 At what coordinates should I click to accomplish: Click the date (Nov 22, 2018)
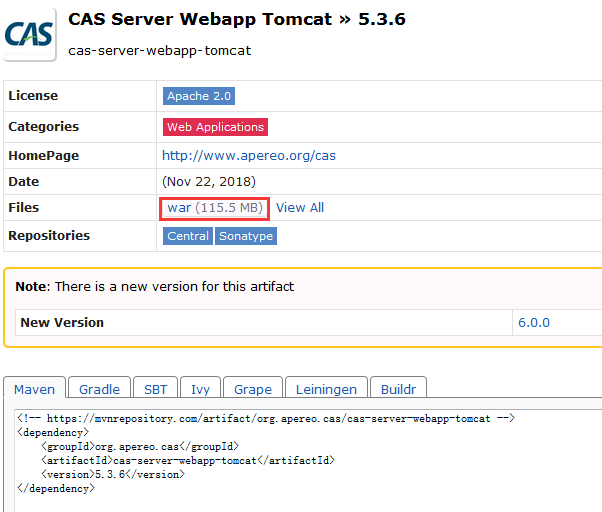click(209, 182)
